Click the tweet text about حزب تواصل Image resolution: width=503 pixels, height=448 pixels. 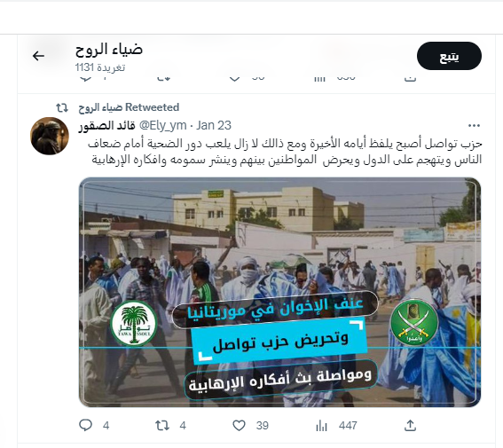tap(285, 152)
